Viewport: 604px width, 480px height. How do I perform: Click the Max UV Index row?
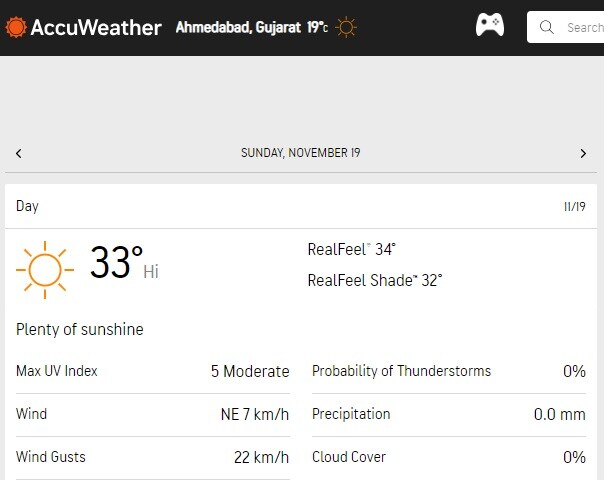click(152, 371)
